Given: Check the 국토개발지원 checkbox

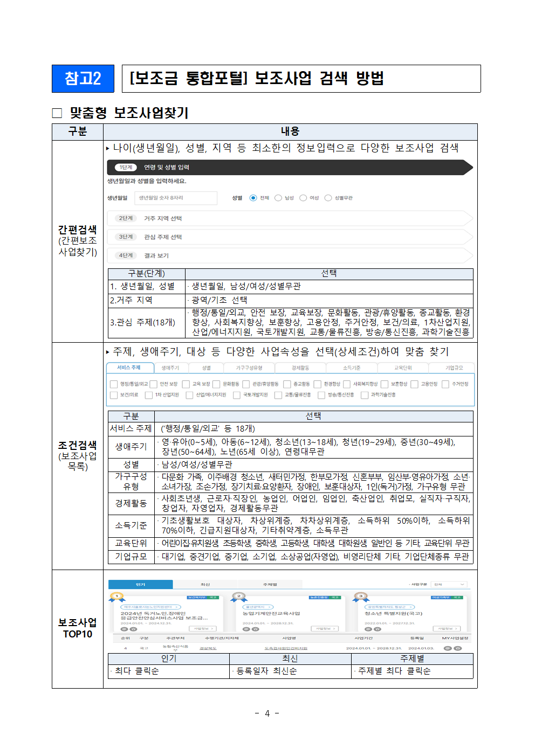Looking at the screenshot, I should pyautogui.click(x=237, y=395).
